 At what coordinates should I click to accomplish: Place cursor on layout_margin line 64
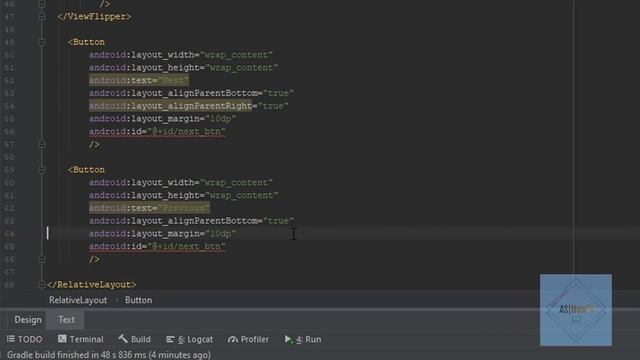[162, 233]
